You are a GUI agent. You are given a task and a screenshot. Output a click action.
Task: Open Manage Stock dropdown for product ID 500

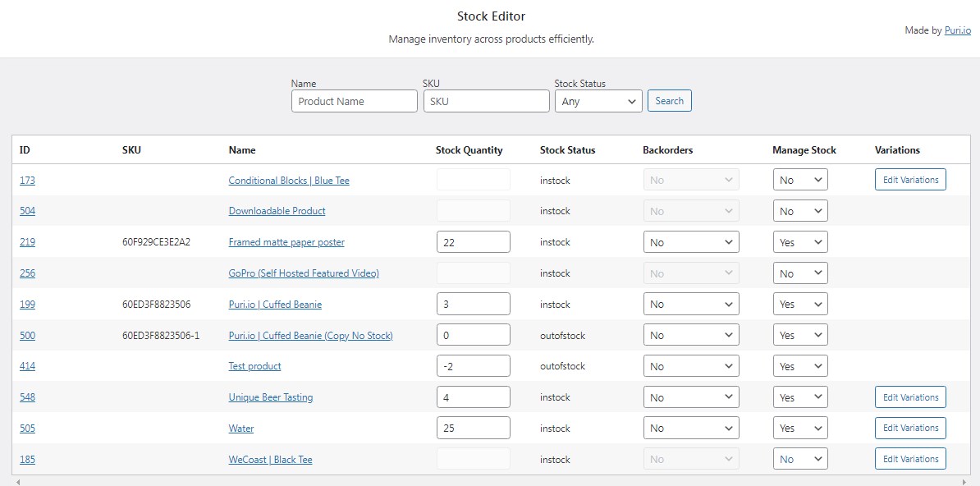[800, 335]
